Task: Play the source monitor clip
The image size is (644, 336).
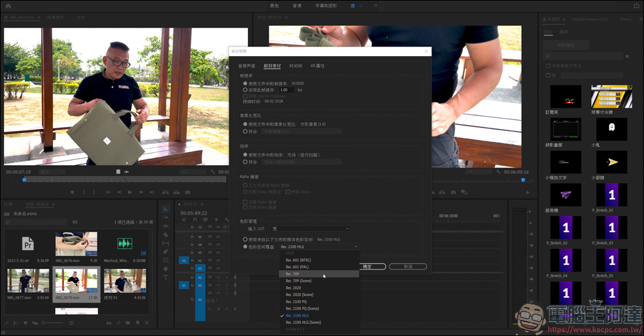Action: coord(130,192)
